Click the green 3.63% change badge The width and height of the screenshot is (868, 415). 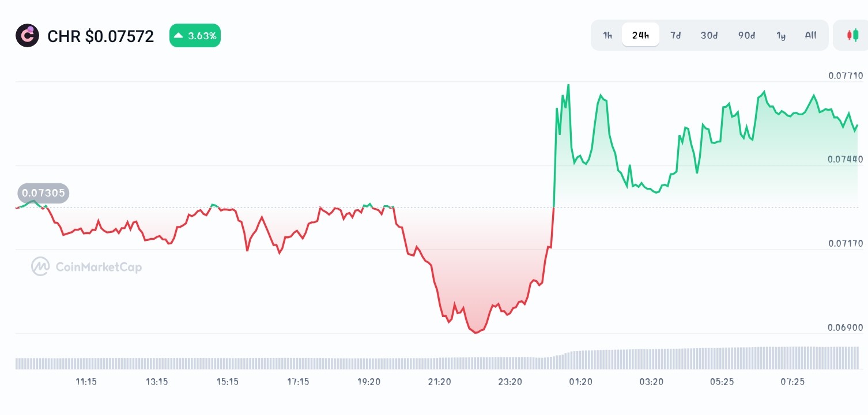click(x=195, y=36)
